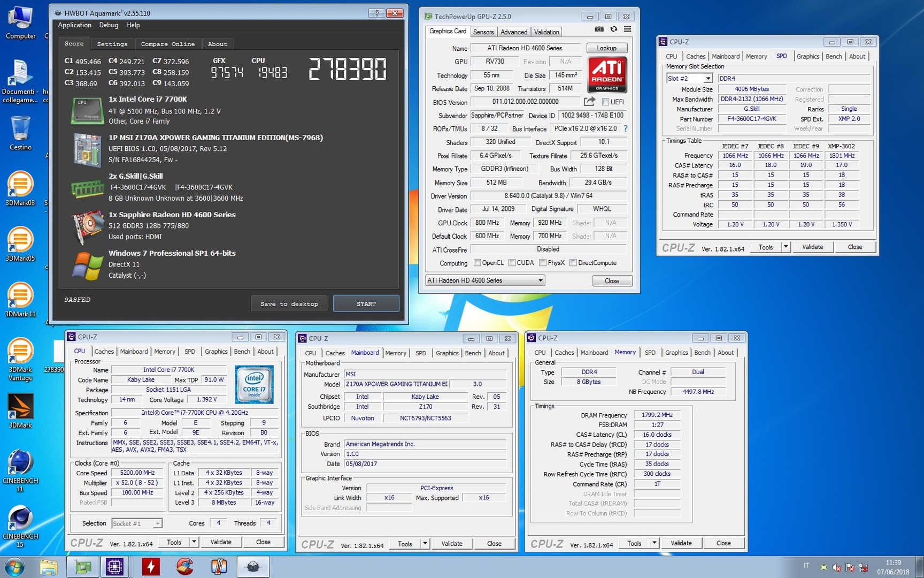924x578 pixels.
Task: Open the 3DMark03 desktop shortcut
Action: [x=20, y=188]
